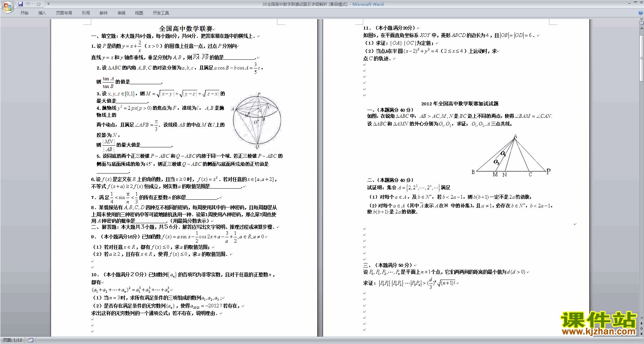Toggle the ruler view icon above scrollbar
This screenshot has width=644, height=344.
tap(642, 23)
